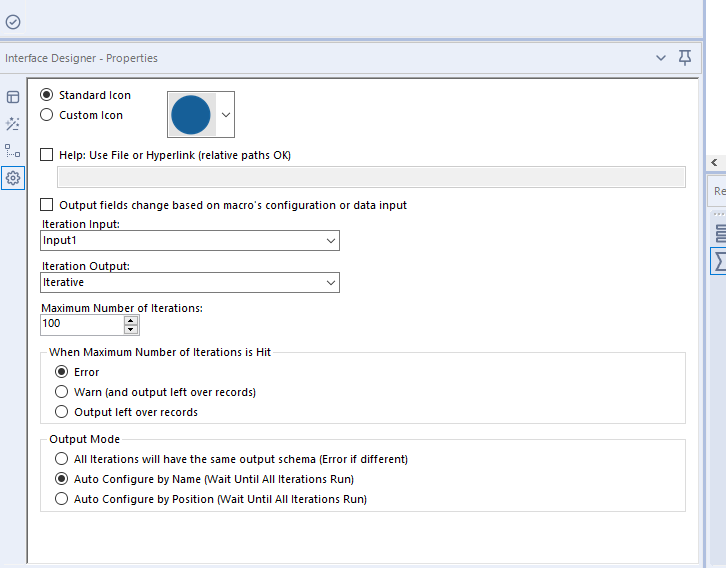Pin the Interface Designer panel
This screenshot has height=568, width=726.
click(x=685, y=58)
